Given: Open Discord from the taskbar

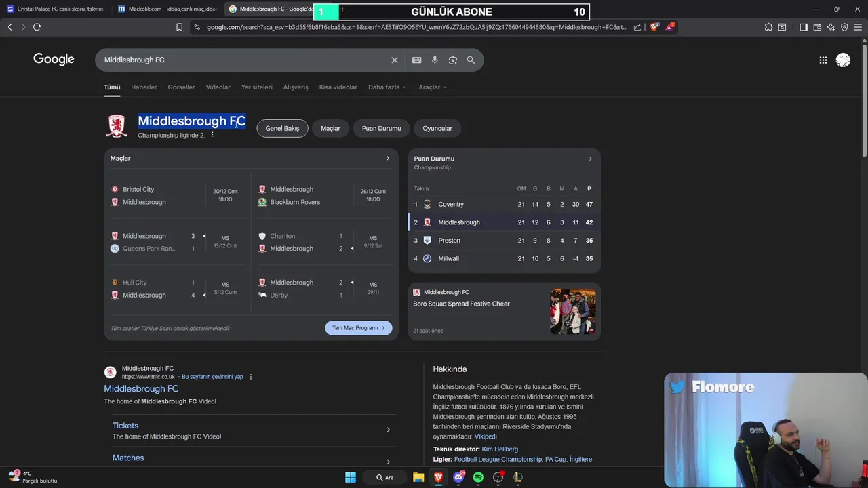Looking at the screenshot, I should pyautogui.click(x=458, y=477).
